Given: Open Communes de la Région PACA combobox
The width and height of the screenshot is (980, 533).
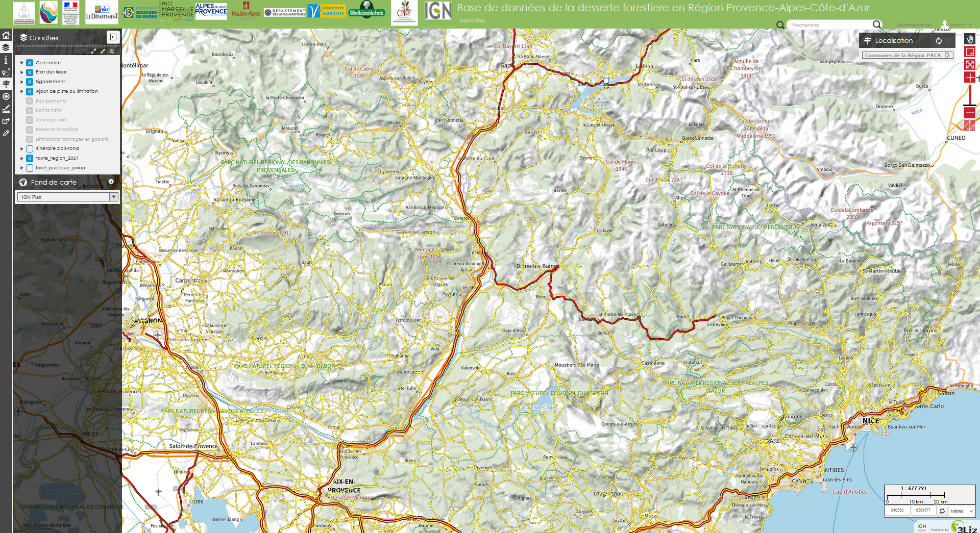Looking at the screenshot, I should (x=908, y=55).
